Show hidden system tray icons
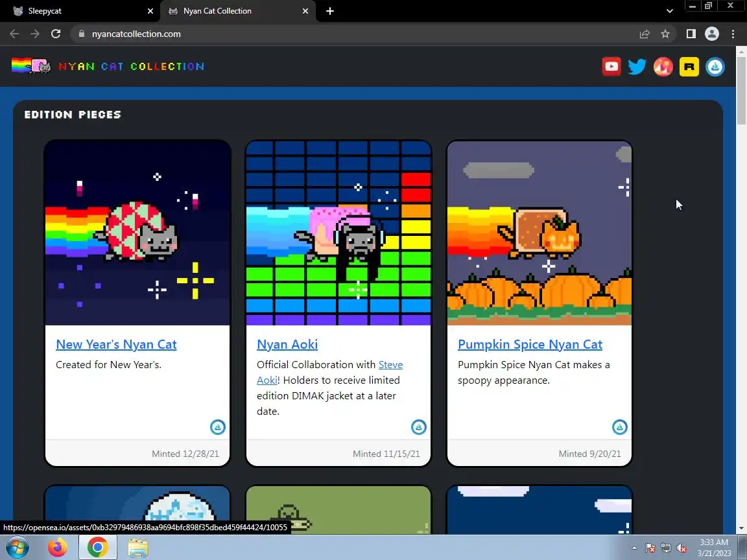747x560 pixels. pyautogui.click(x=634, y=548)
